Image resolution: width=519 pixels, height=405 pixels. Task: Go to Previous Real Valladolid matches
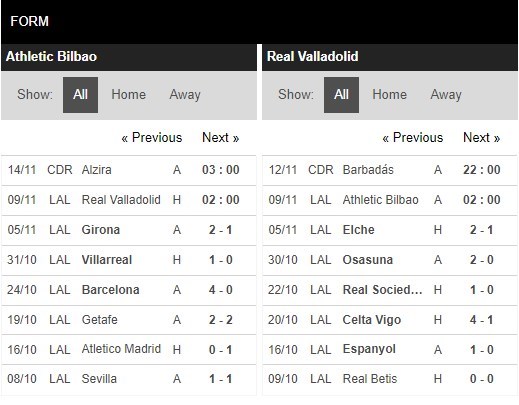(x=413, y=138)
